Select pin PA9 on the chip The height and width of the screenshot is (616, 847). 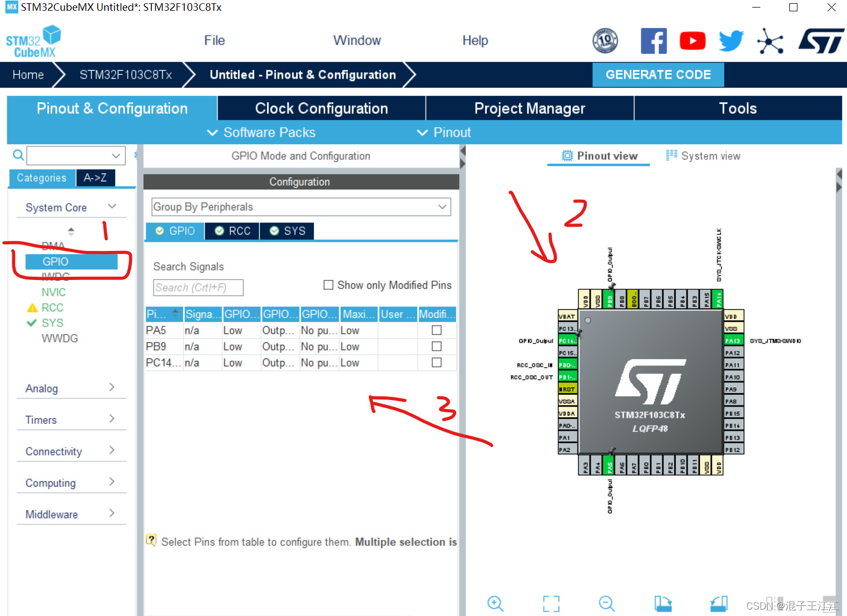(733, 389)
